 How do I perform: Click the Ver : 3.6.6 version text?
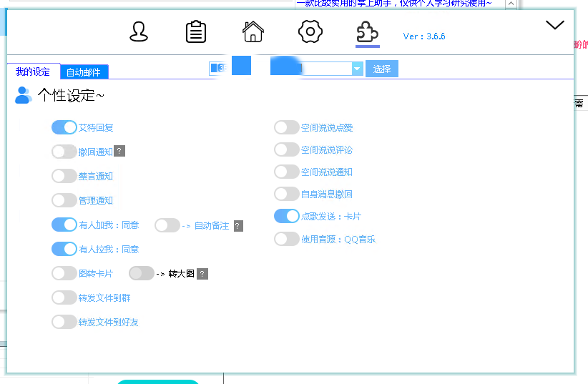click(424, 36)
